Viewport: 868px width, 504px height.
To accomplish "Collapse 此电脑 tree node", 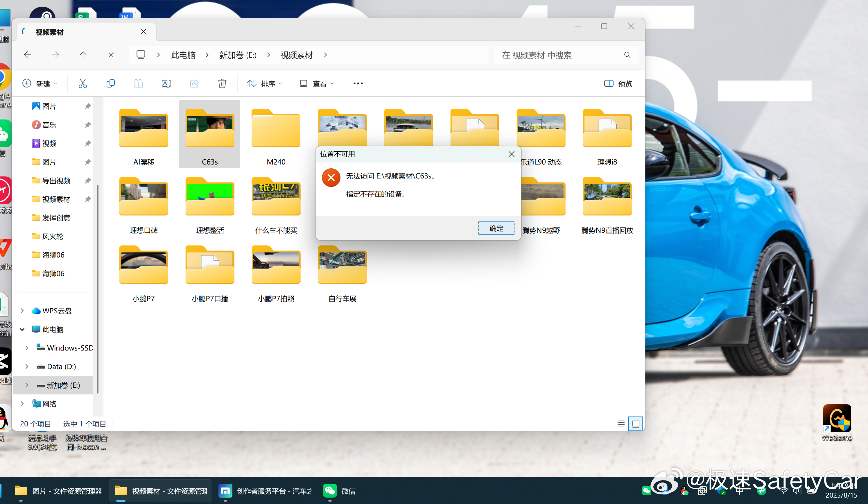I will (22, 329).
